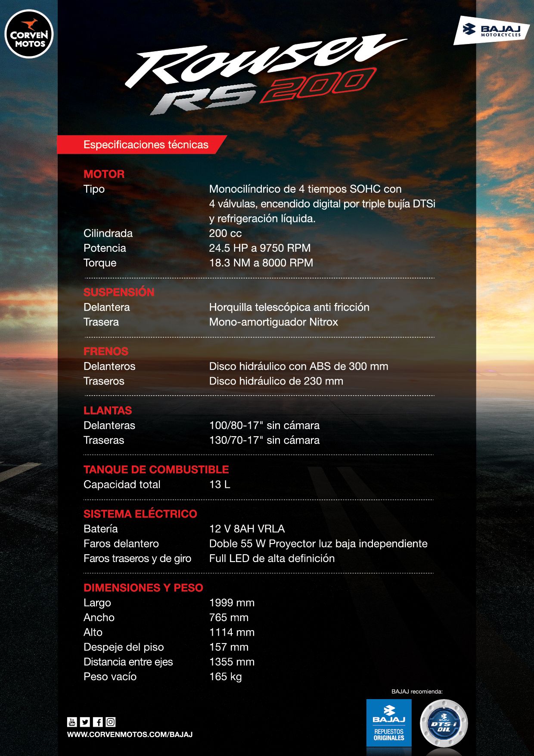Image resolution: width=534 pixels, height=756 pixels.
Task: Open the Twitter social icon
Action: tap(85, 722)
